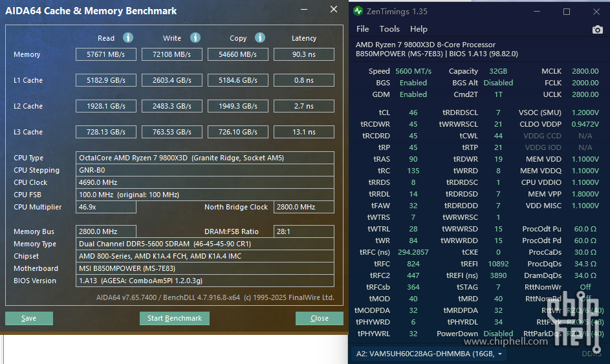Maximize the ZenTimings window

(567, 12)
